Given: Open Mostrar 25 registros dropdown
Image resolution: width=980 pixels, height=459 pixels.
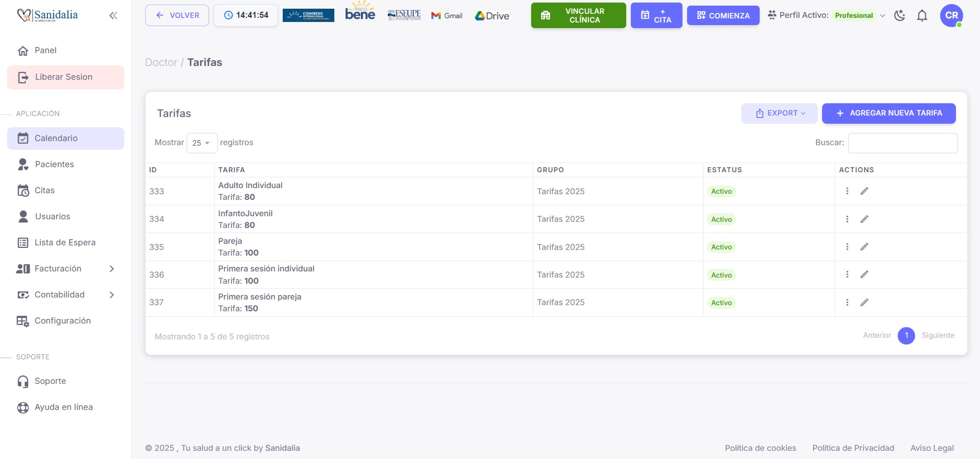Looking at the screenshot, I should (202, 143).
